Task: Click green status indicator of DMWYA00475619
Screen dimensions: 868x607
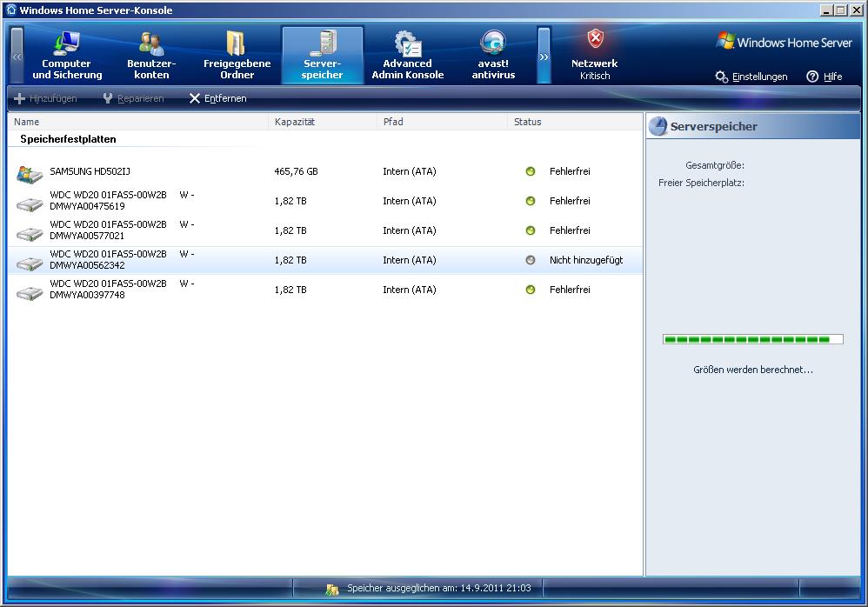Action: pos(531,201)
